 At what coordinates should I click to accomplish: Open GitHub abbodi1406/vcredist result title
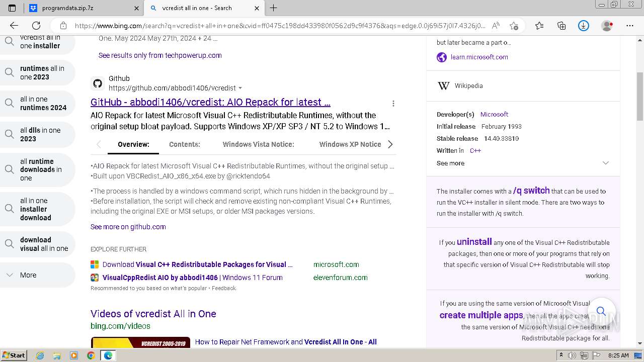210,102
